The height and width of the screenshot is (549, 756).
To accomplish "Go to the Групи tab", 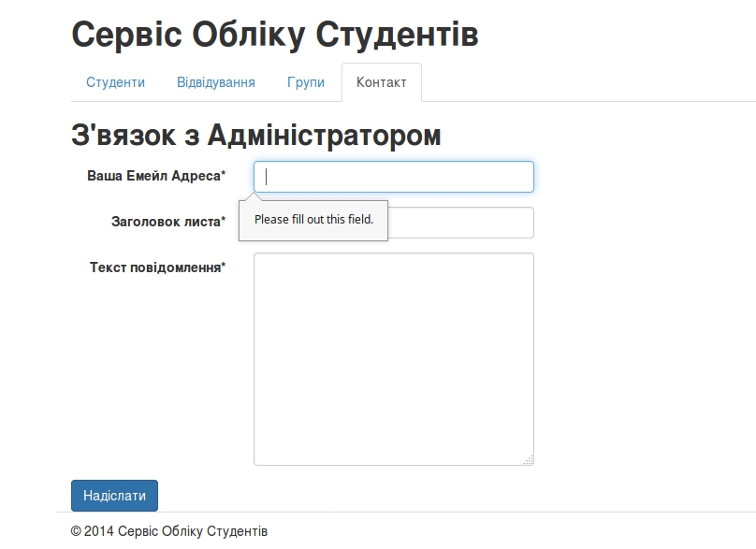I will click(x=306, y=82).
